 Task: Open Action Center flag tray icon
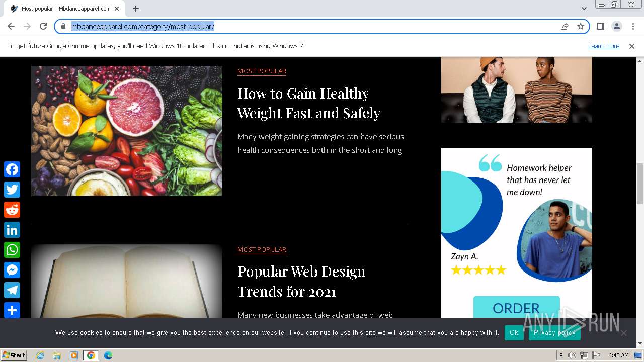coord(596,355)
